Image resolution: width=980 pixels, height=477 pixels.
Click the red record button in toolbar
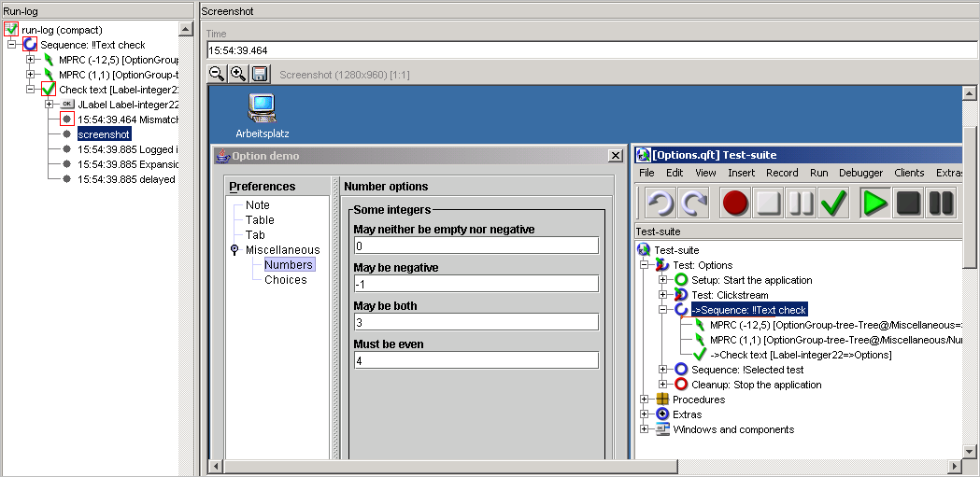[735, 203]
